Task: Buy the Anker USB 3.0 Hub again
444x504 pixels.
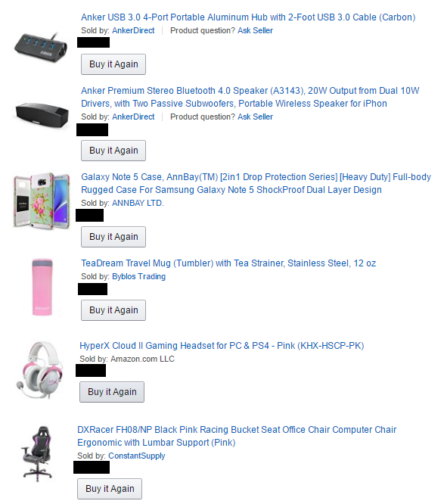Action: point(113,64)
